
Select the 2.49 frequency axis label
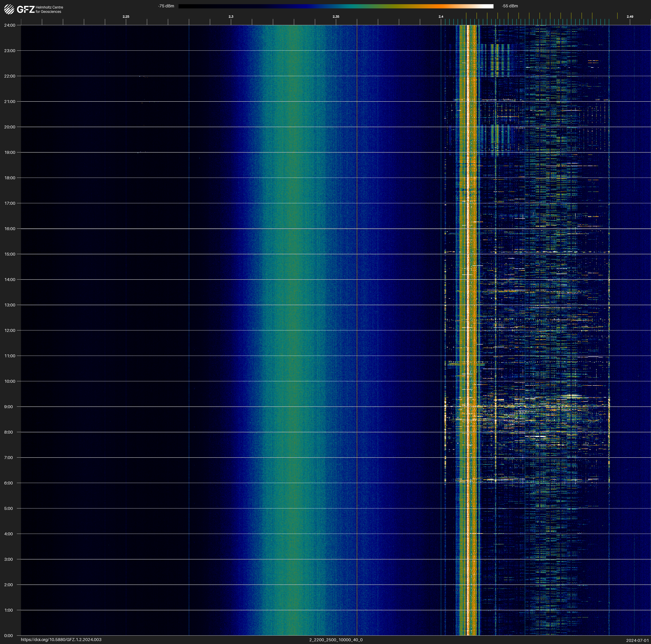629,17
